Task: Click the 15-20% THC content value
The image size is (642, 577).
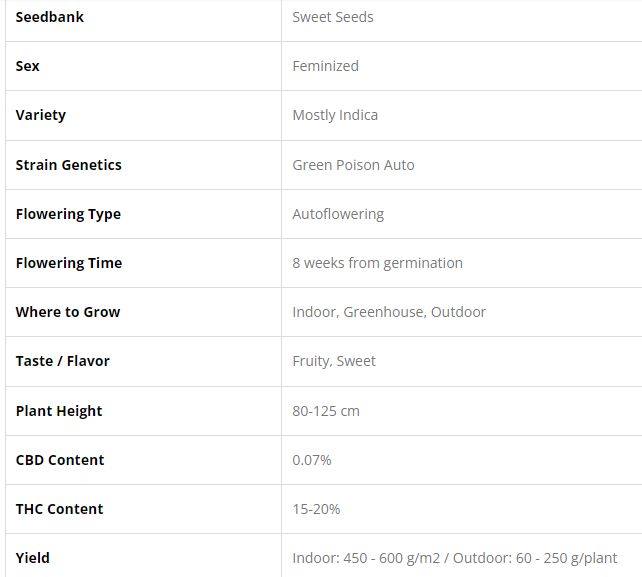Action: tap(316, 509)
